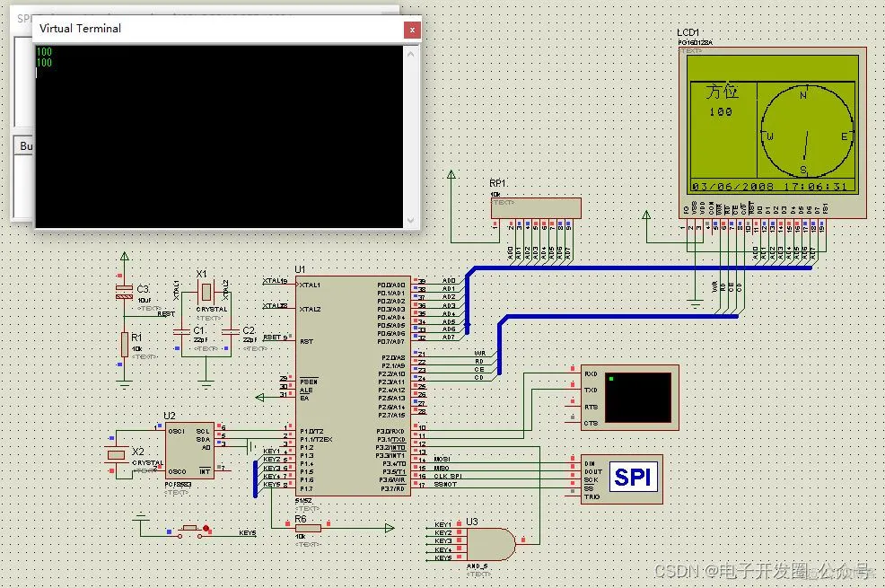Click the Virtual Terminal scrollbar up arrow
Viewport: 885px width, 588px height.
[x=410, y=54]
